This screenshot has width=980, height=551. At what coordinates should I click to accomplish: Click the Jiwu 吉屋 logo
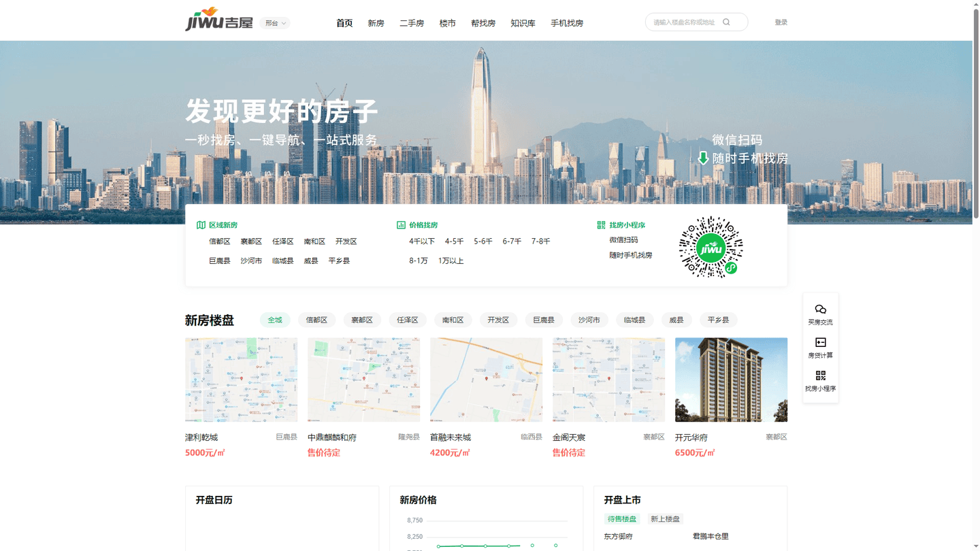click(x=219, y=20)
